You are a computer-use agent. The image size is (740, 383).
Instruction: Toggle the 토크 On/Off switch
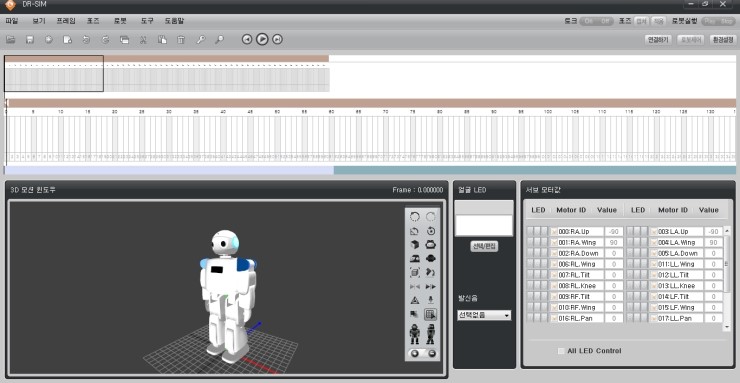597,21
